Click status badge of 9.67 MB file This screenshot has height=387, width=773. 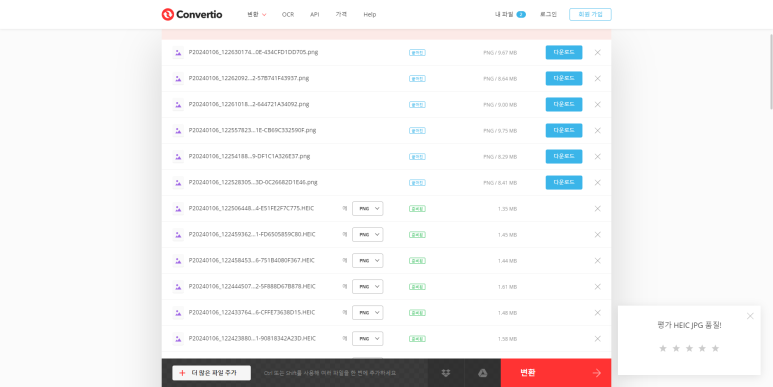(x=417, y=52)
